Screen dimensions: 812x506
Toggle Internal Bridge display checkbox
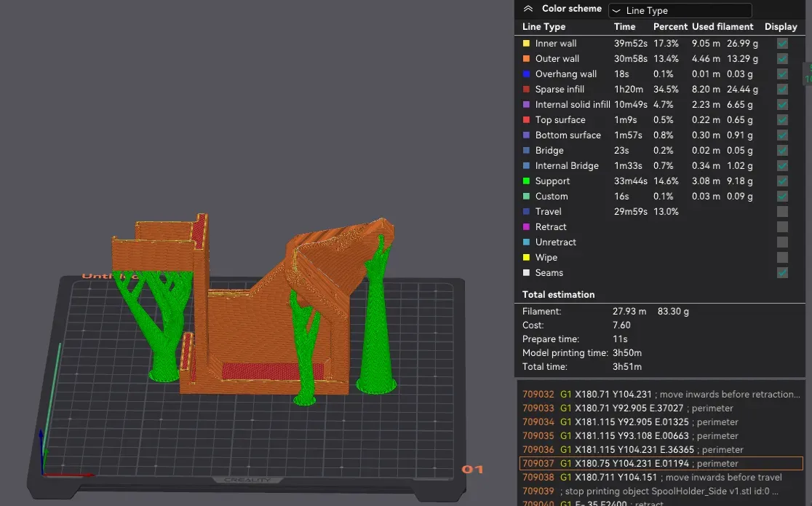(782, 166)
